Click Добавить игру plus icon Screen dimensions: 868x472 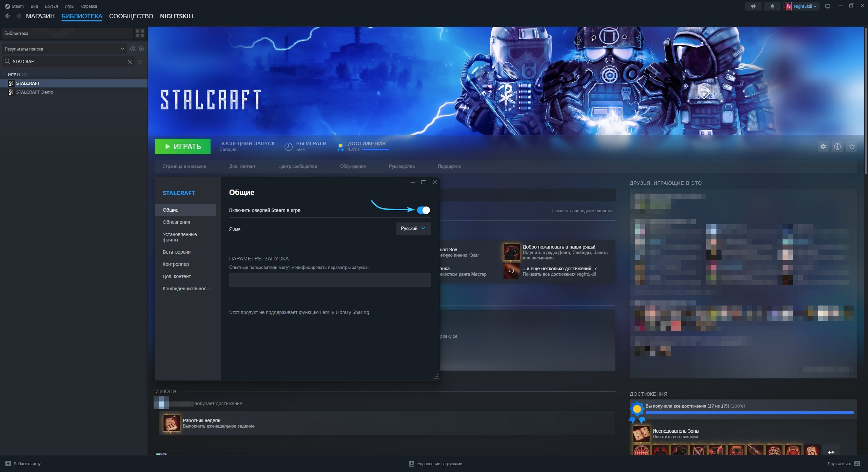(8, 464)
